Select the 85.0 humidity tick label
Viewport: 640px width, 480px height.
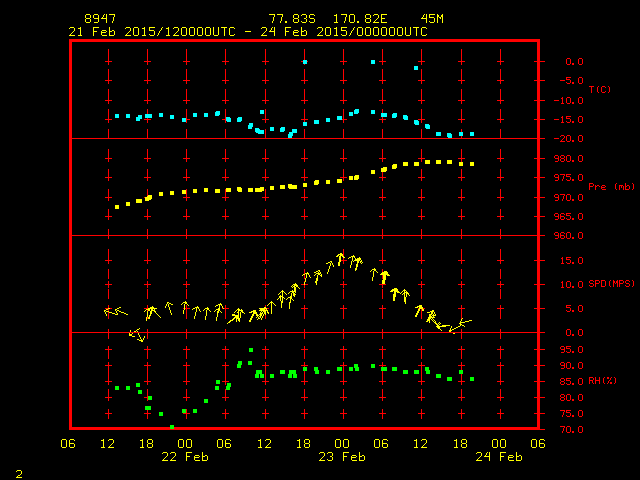(571, 382)
